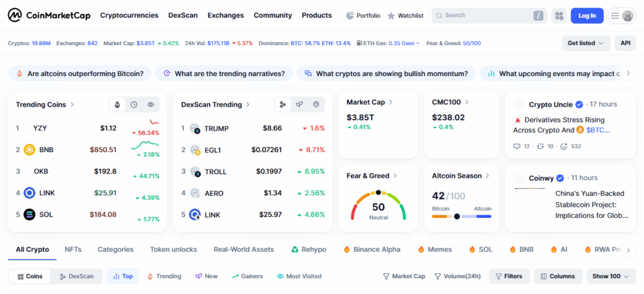Ask 'Are altcoins outperforming Bitcoin?'
Viewport: 644px width, 294px height.
[x=80, y=73]
